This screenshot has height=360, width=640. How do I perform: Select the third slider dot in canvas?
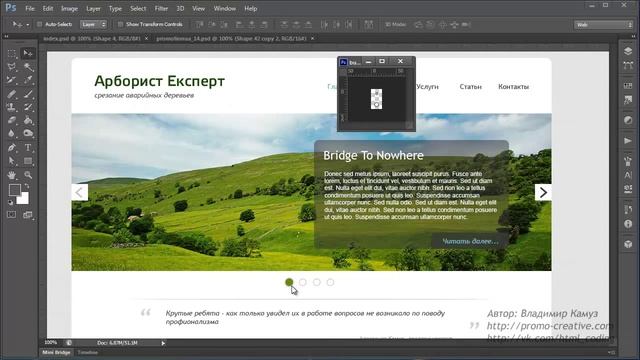point(317,282)
